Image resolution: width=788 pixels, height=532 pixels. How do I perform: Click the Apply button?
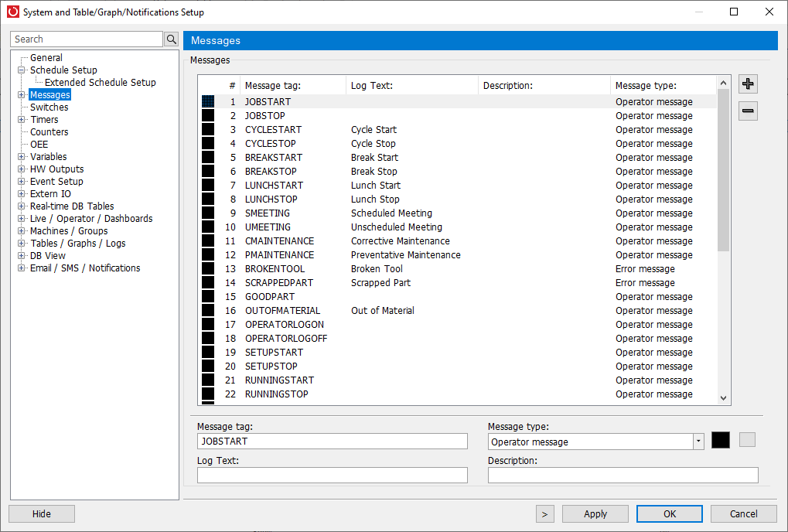click(x=595, y=514)
